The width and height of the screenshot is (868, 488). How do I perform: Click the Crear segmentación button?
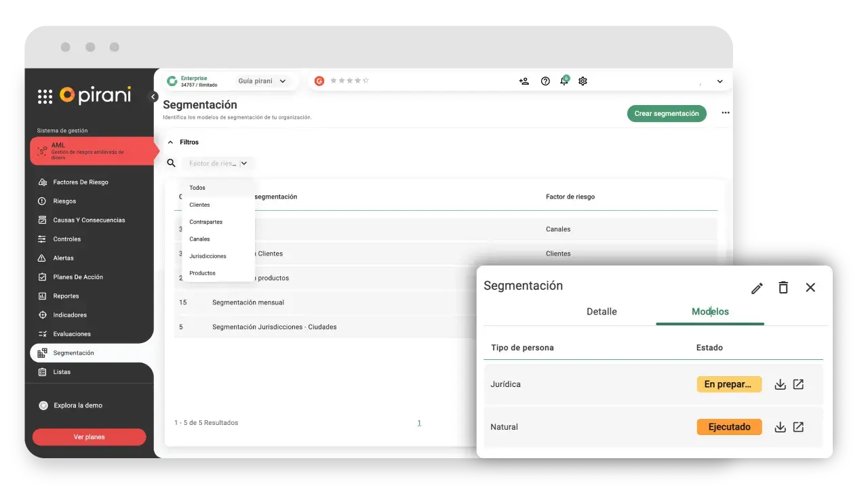coord(666,114)
